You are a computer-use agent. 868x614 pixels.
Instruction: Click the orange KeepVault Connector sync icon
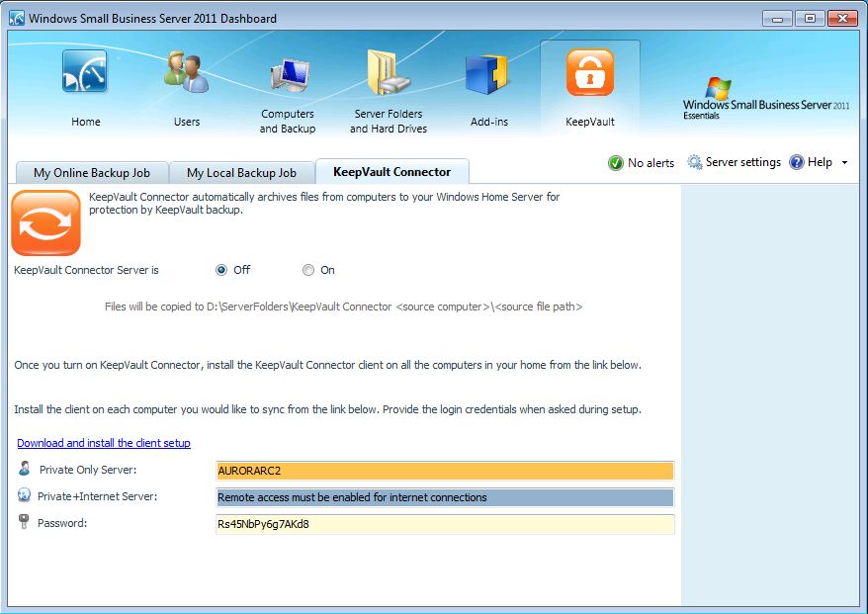tap(45, 223)
